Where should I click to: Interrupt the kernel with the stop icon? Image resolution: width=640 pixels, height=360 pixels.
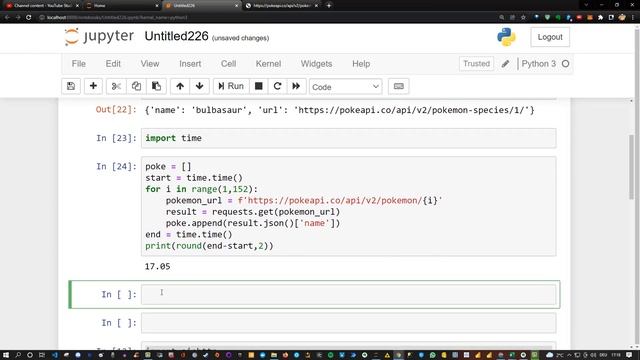258,86
